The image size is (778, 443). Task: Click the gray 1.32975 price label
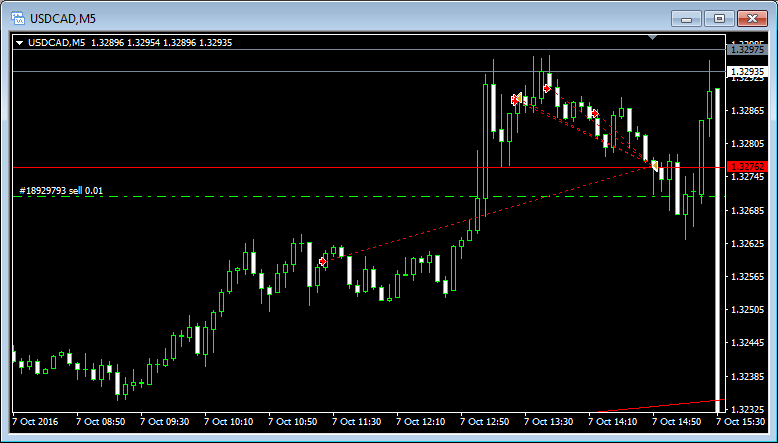point(747,50)
